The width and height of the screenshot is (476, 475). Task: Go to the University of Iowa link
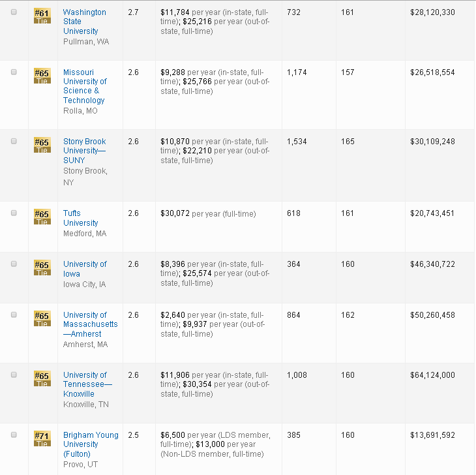pyautogui.click(x=85, y=269)
